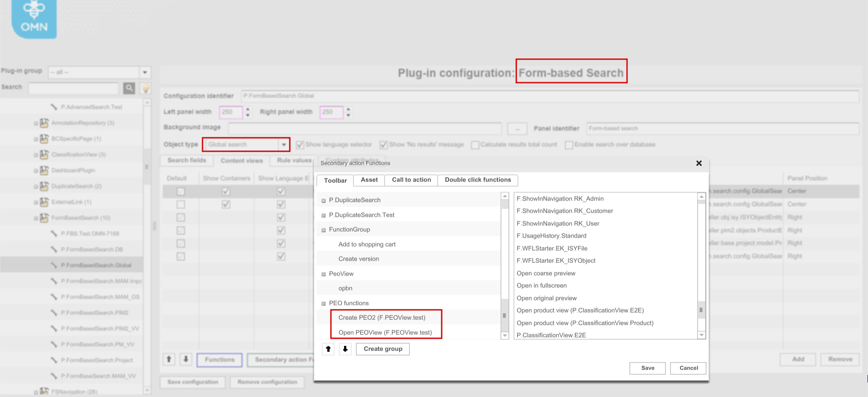Collapse the PEO functions group
868x397 pixels.
(324, 304)
